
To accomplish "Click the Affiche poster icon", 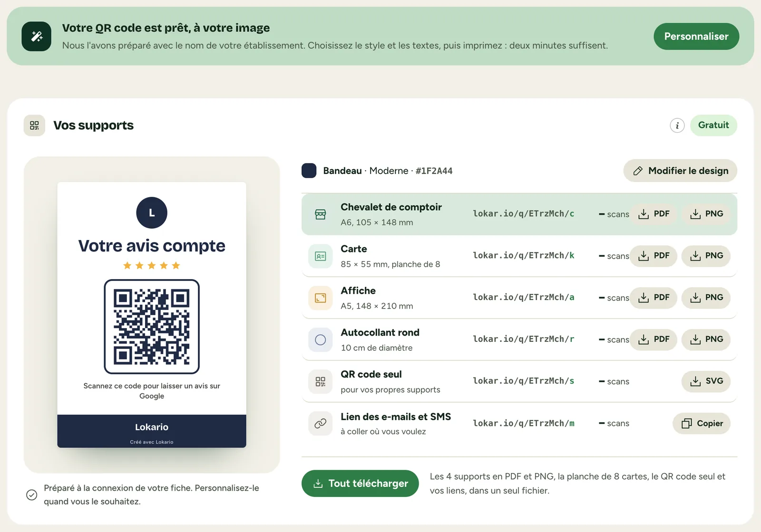I will point(321,298).
